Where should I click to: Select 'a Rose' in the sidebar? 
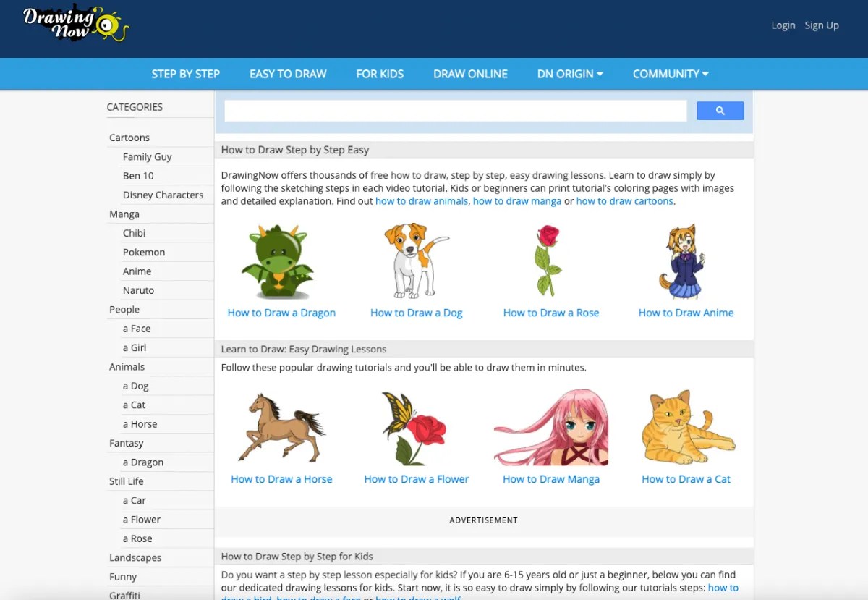point(137,538)
